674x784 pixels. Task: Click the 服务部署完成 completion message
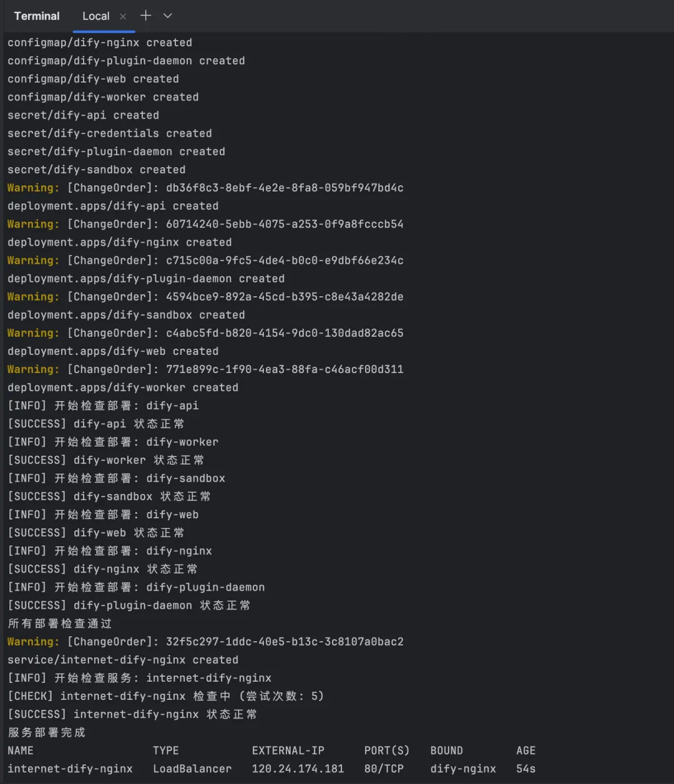coord(47,732)
